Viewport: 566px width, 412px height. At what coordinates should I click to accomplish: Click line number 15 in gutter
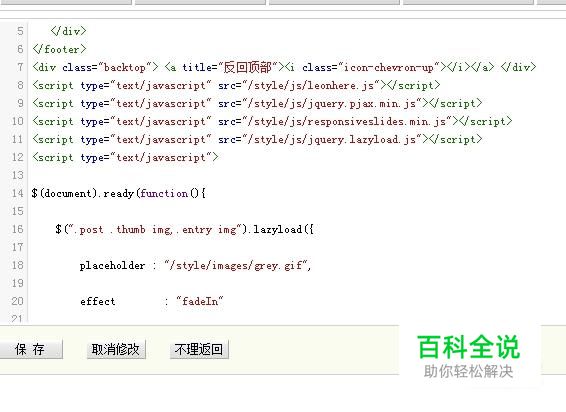tap(17, 211)
